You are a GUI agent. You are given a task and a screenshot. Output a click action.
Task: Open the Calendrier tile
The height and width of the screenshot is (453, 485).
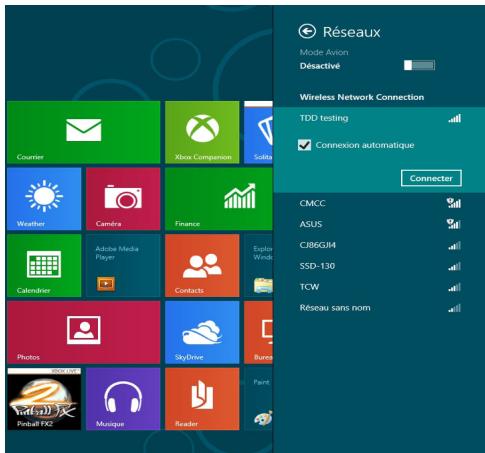pos(44,266)
